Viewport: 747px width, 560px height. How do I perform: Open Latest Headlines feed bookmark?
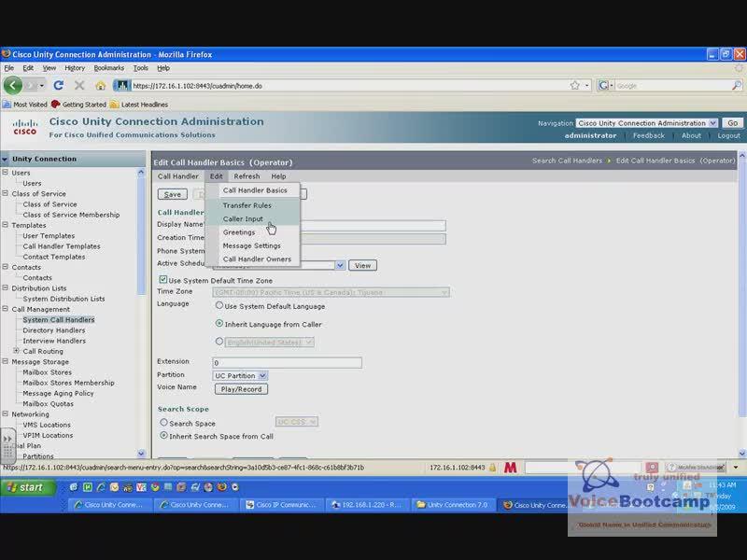pyautogui.click(x=138, y=105)
